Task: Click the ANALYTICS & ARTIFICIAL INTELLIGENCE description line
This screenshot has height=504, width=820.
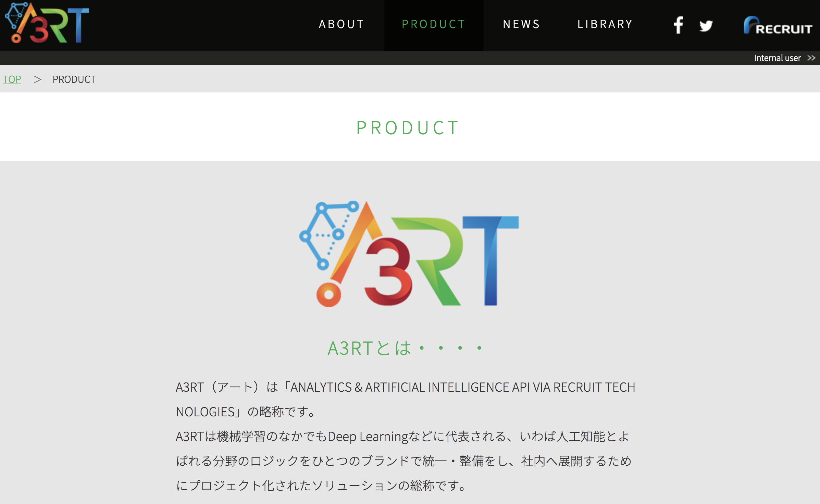Action: pos(406,387)
